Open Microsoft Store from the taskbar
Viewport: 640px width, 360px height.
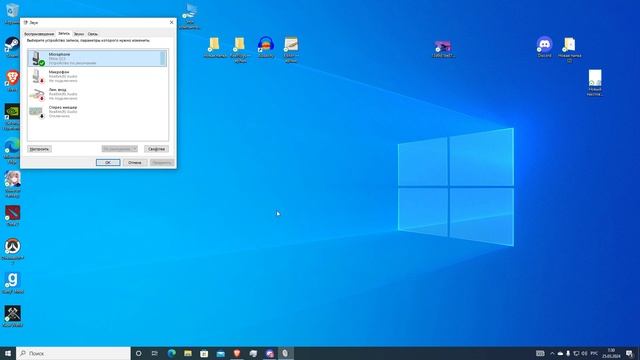coord(204,353)
